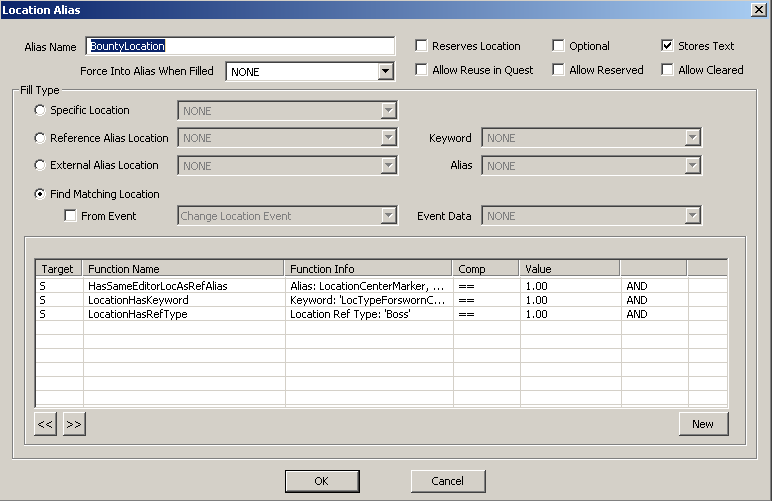The image size is (772, 501).
Task: Select the LocationHasKeyword condition row
Action: point(140,300)
